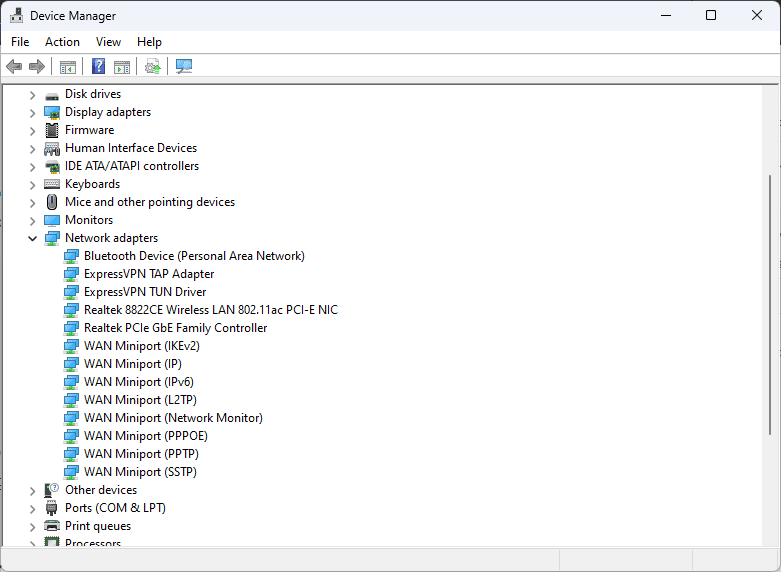Select WAN Miniport (IPv6)

[x=139, y=382]
